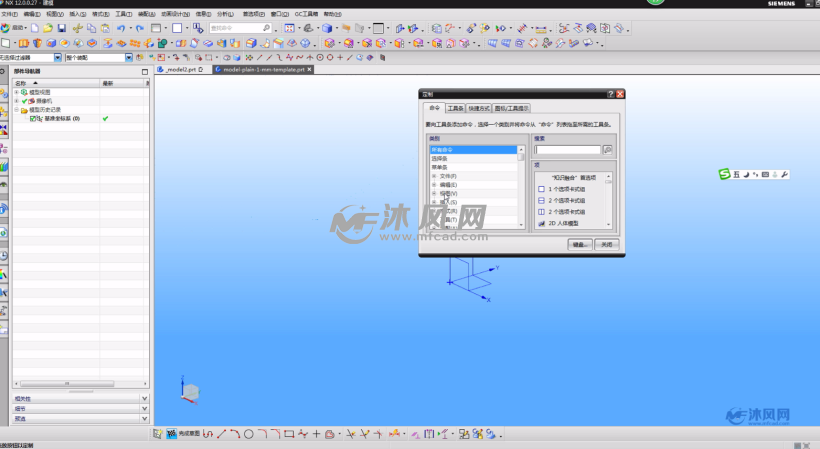The width and height of the screenshot is (820, 449).
Task: Open the 文件(F) menu
Action: [9, 14]
